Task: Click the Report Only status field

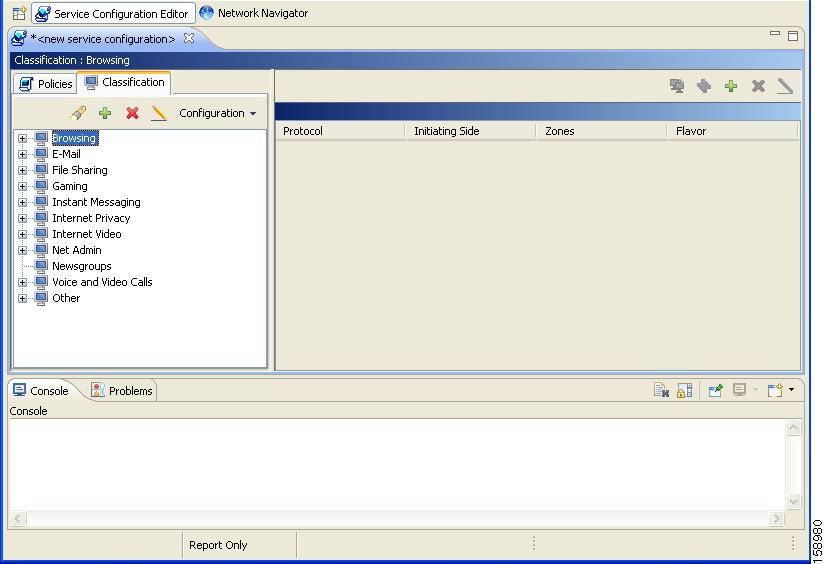Action: pyautogui.click(x=239, y=545)
